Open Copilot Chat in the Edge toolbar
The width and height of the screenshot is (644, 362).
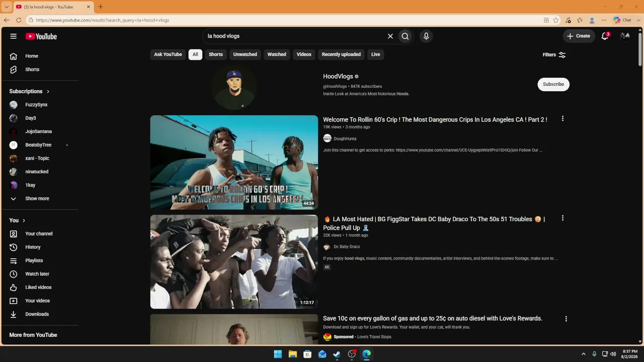point(622,20)
